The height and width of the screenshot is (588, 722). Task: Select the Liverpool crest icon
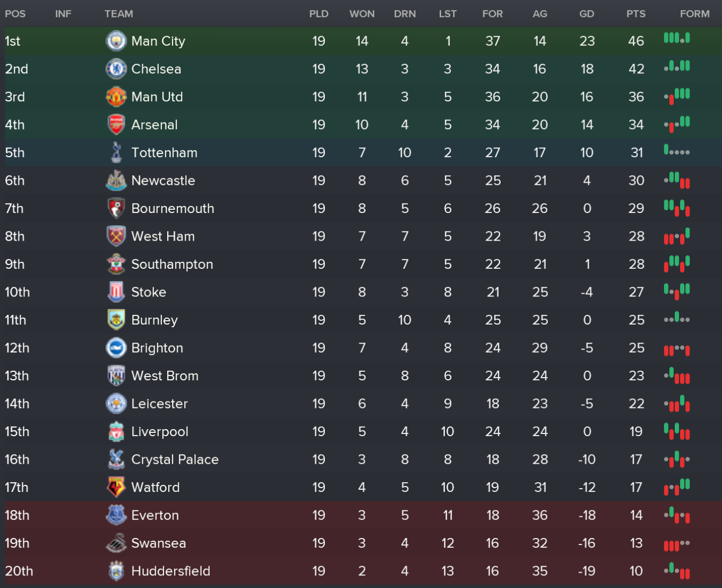tap(116, 431)
